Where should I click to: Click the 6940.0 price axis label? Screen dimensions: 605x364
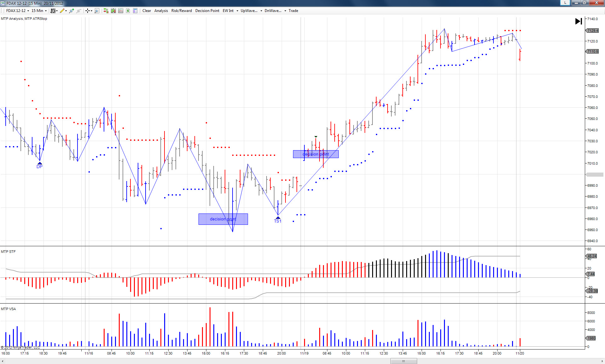coord(592,241)
